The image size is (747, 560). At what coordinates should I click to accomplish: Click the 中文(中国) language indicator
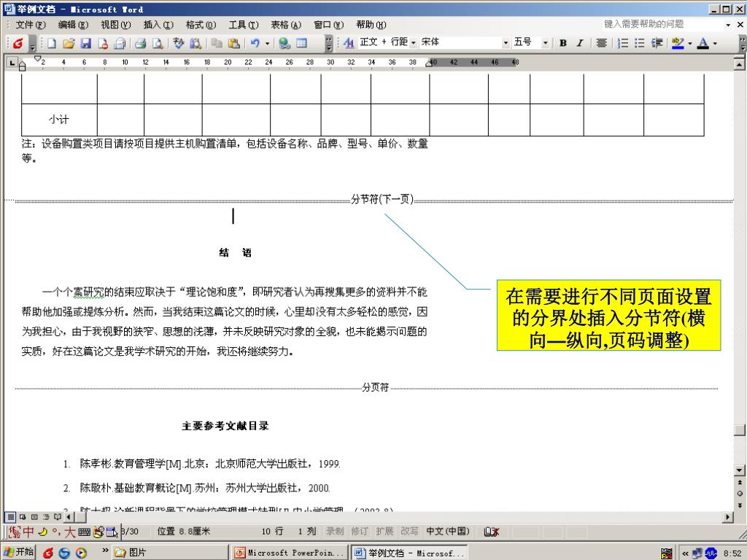coord(447,532)
